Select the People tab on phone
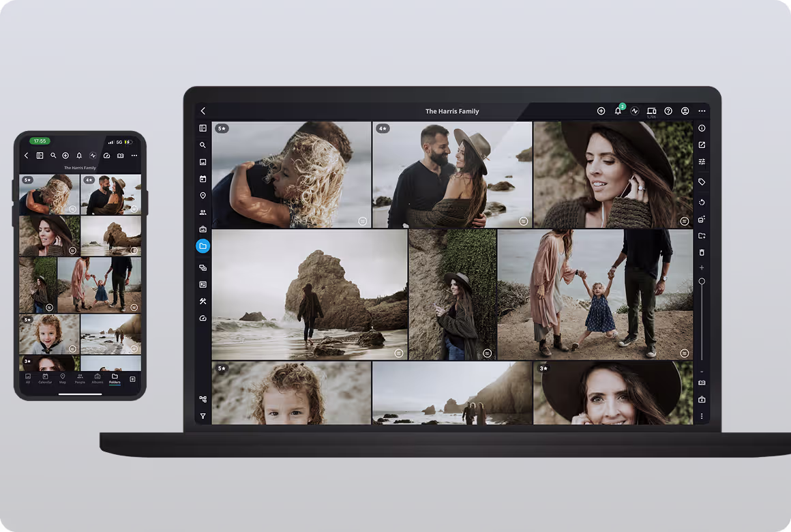The image size is (791, 532). pyautogui.click(x=80, y=379)
